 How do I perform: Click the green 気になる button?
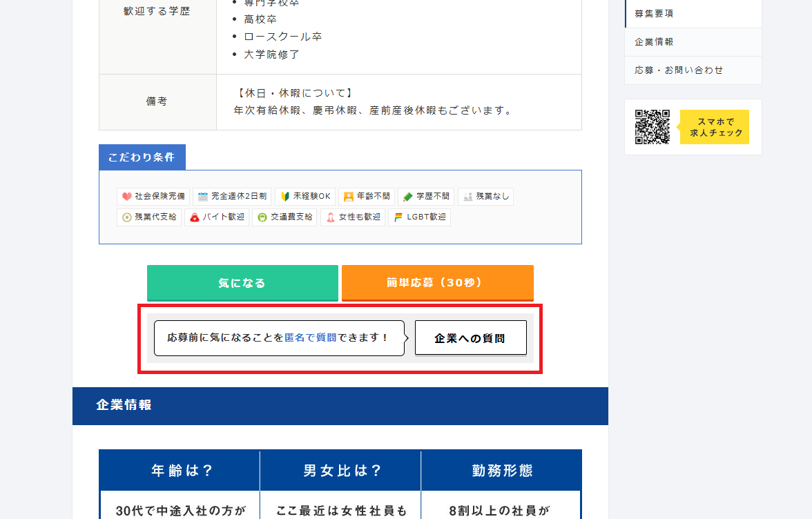click(242, 283)
